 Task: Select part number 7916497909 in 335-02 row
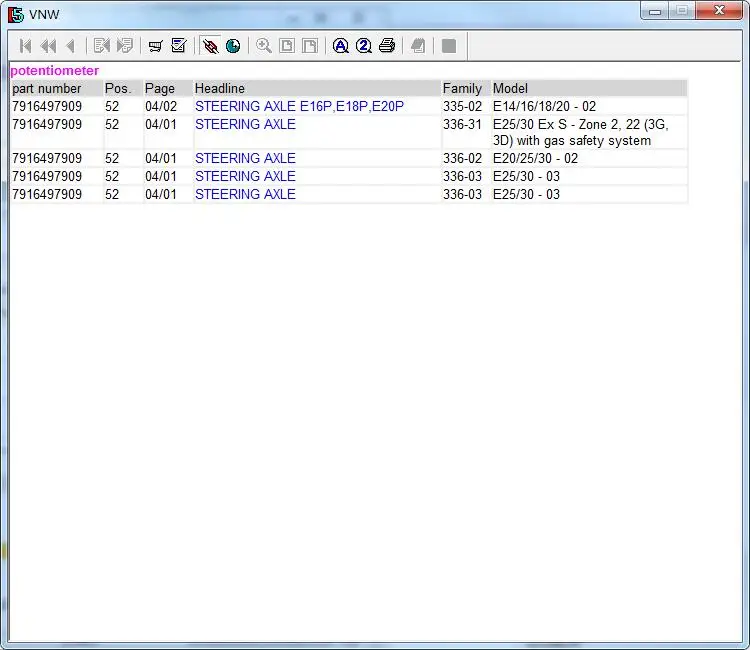[x=47, y=106]
